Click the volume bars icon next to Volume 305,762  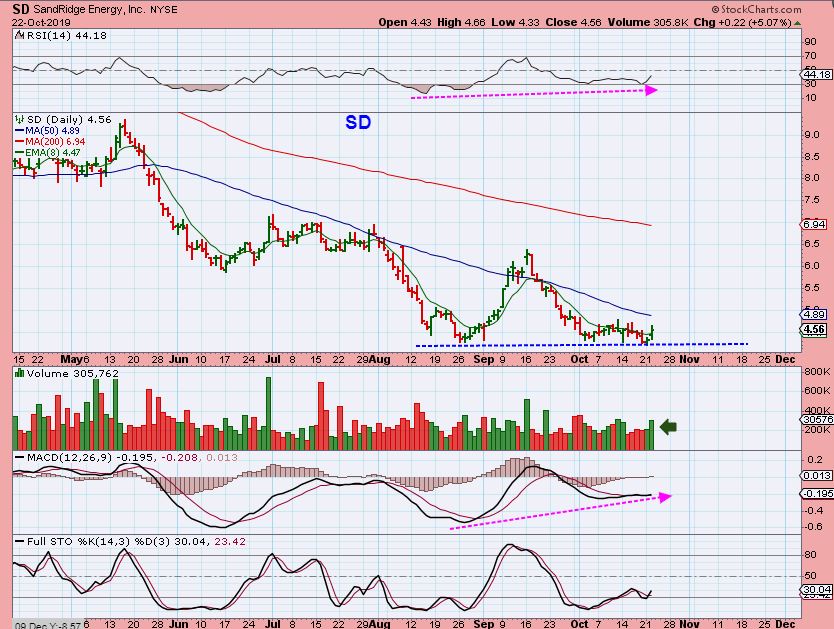pyautogui.click(x=19, y=373)
